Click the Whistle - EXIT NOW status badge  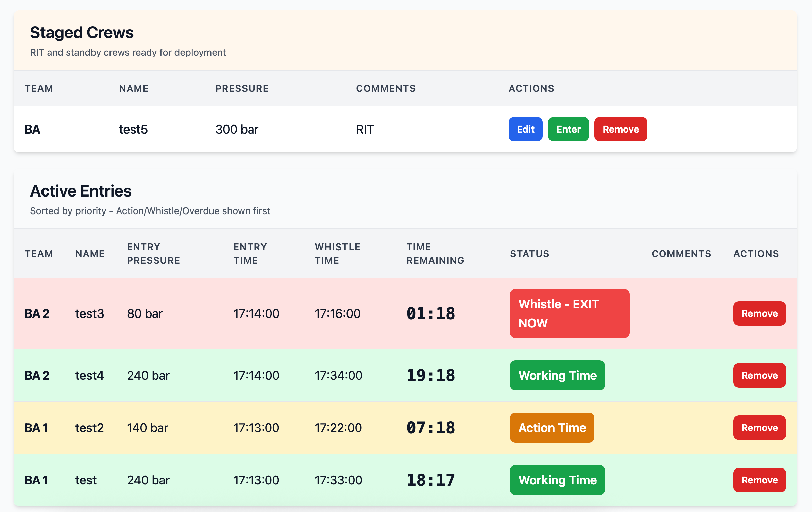pyautogui.click(x=569, y=313)
